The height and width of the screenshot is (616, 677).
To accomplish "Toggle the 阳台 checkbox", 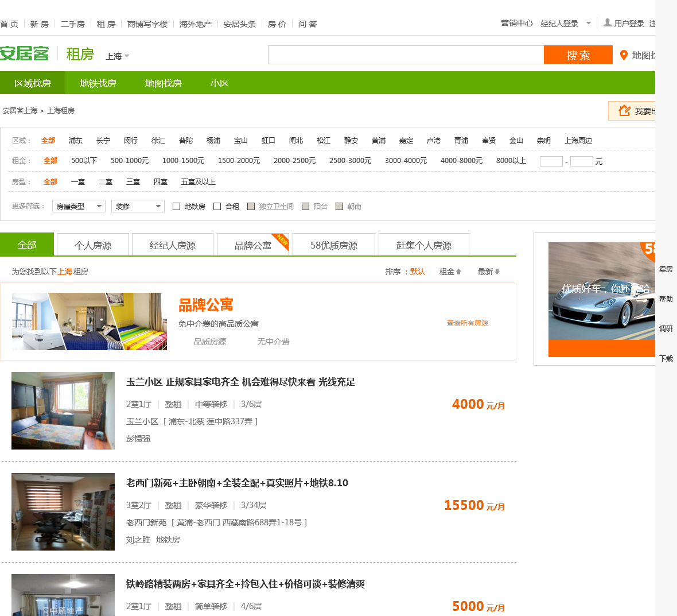I will (x=305, y=207).
